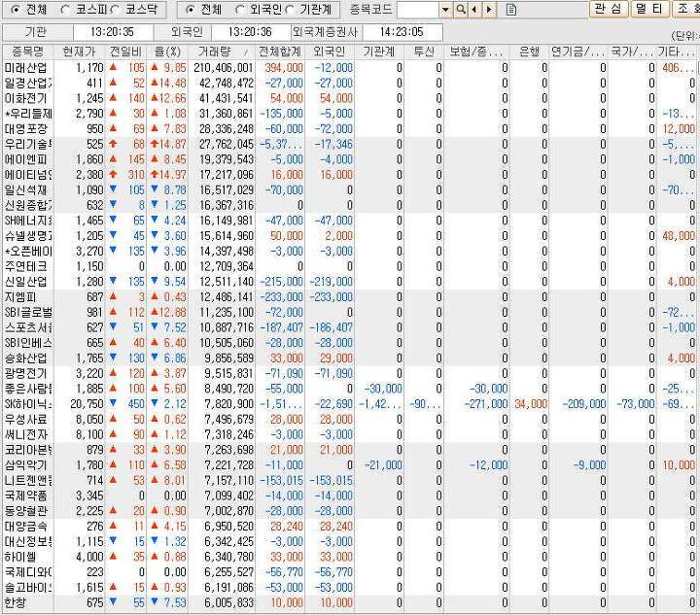The width and height of the screenshot is (700, 615).
Task: Select the 미래산업 stock row name
Action: (x=26, y=68)
